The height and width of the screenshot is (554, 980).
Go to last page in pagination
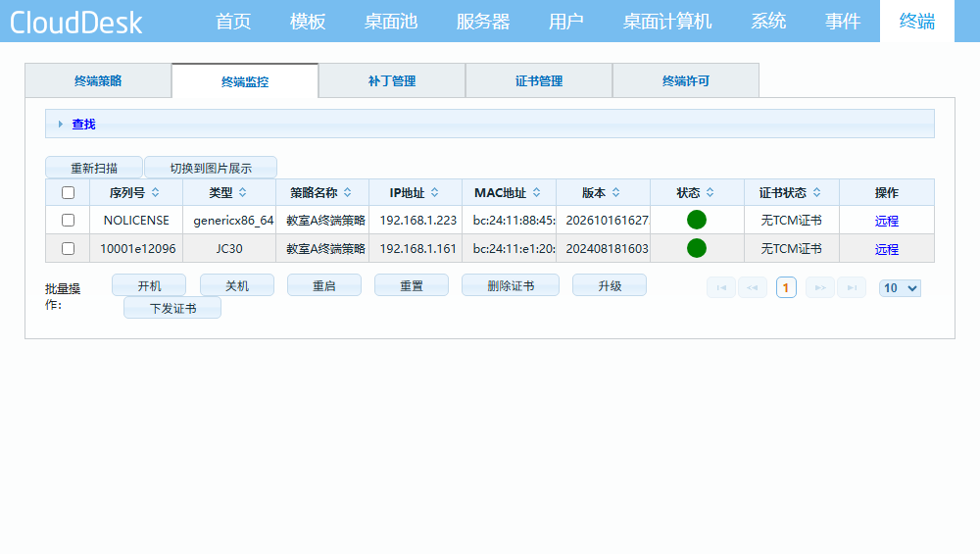pyautogui.click(x=852, y=287)
